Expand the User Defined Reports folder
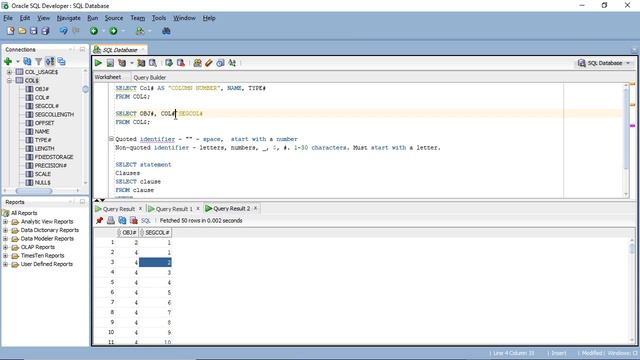Screen dimensions: 640x360 pos(5,264)
